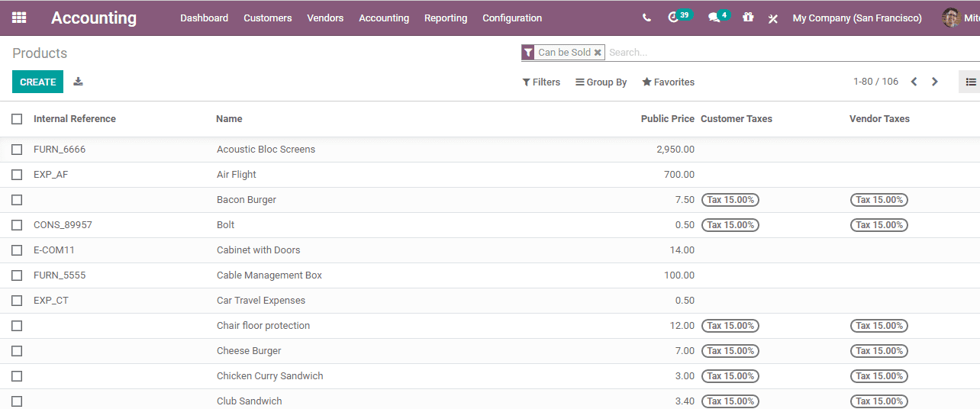Click the Cheese Burger vendor Tax 15.00% tag
The width and height of the screenshot is (980, 409).
point(879,351)
